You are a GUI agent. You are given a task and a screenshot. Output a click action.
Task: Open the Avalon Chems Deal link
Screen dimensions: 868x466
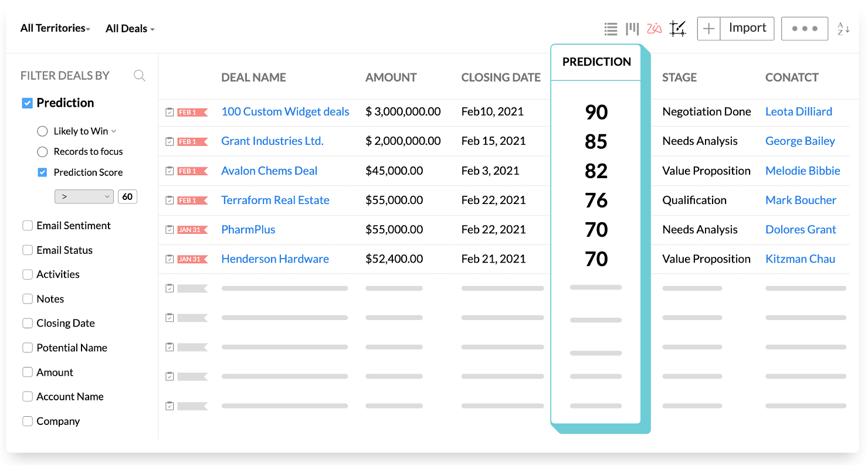pyautogui.click(x=269, y=170)
